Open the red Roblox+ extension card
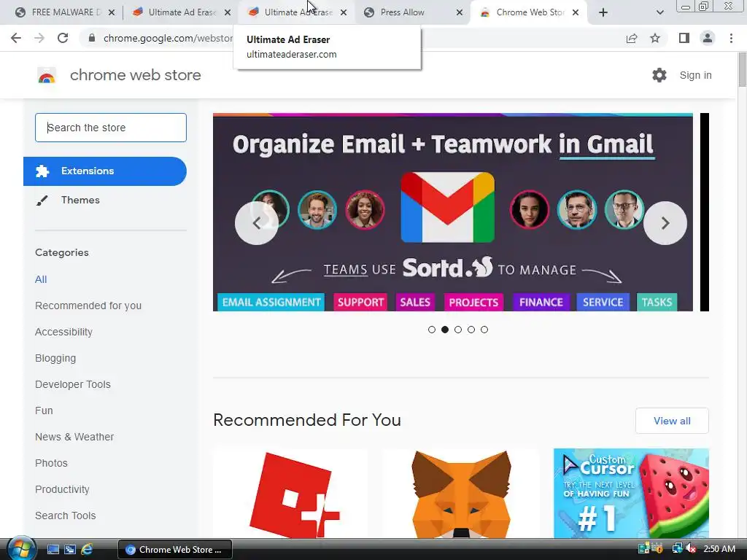This screenshot has height=560, width=747. 290,494
